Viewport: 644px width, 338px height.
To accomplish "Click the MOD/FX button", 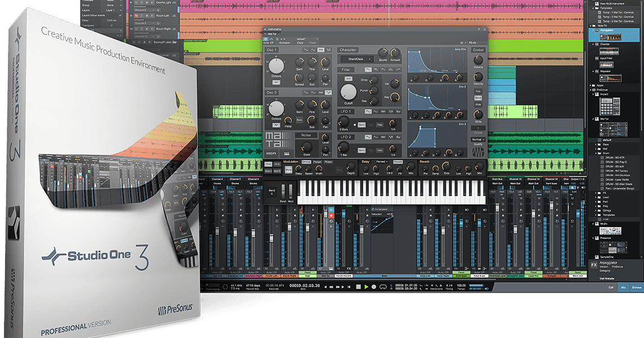I will pyautogui.click(x=271, y=154).
